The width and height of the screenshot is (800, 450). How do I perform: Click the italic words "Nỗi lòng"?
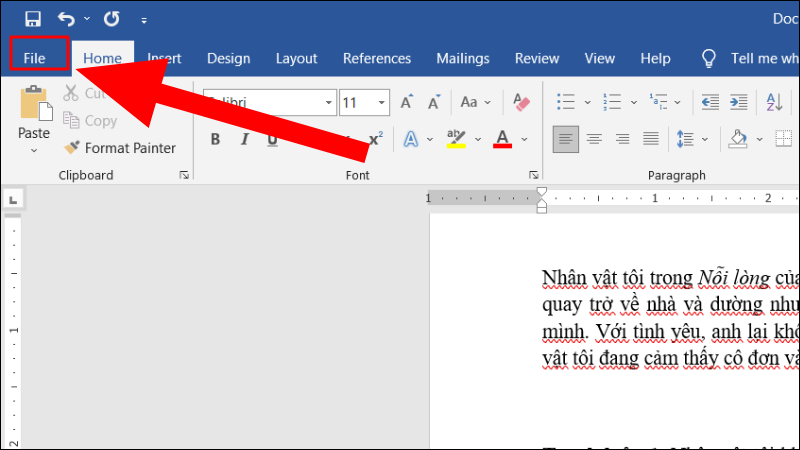(734, 278)
